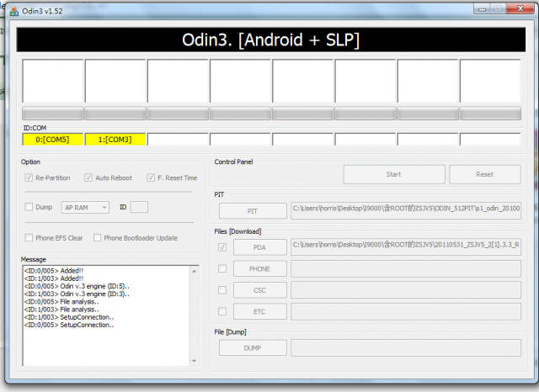Click log line '<ID:0/005> Odin v.3 engine (ID:5)..'
Image resolution: width=539 pixels, height=392 pixels.
77,286
